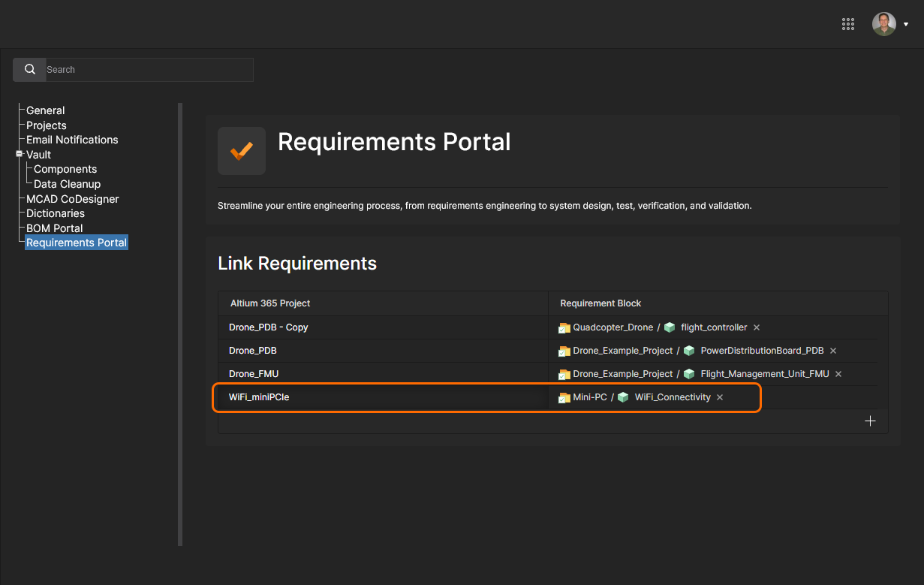924x585 pixels.
Task: Remove Flight_Management_Unit_FMU requirement link
Action: [x=838, y=374]
